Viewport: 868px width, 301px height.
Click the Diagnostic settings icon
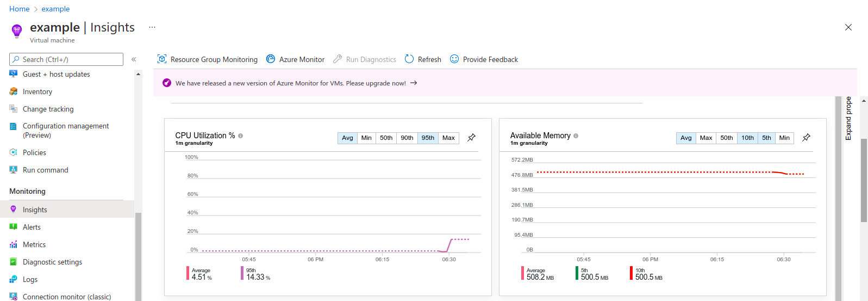[x=14, y=262]
